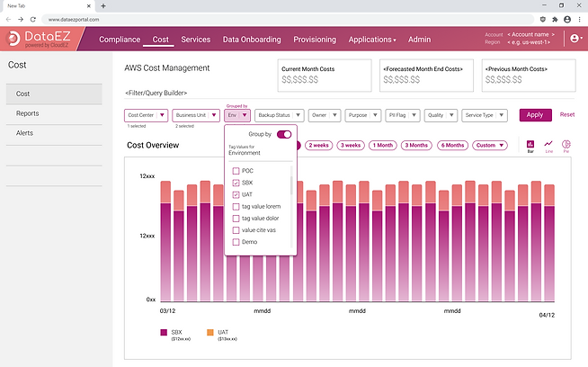
Task: Switch to Bar chart view
Action: pyautogui.click(x=530, y=146)
